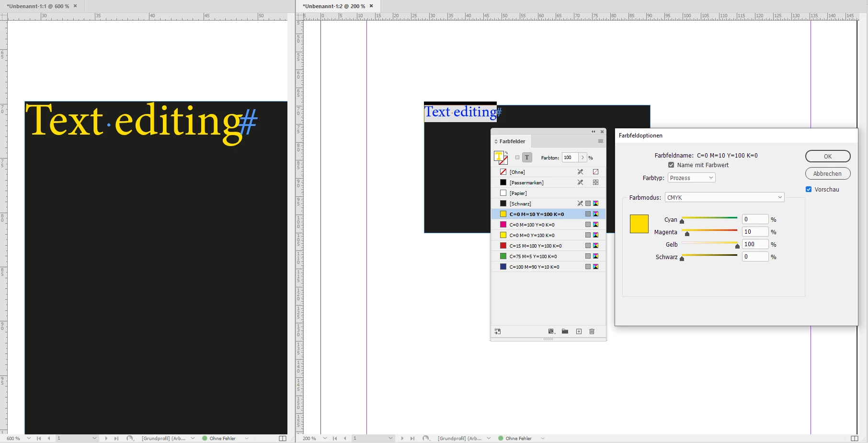Split layout view icon in the 600 % window

click(x=283, y=438)
